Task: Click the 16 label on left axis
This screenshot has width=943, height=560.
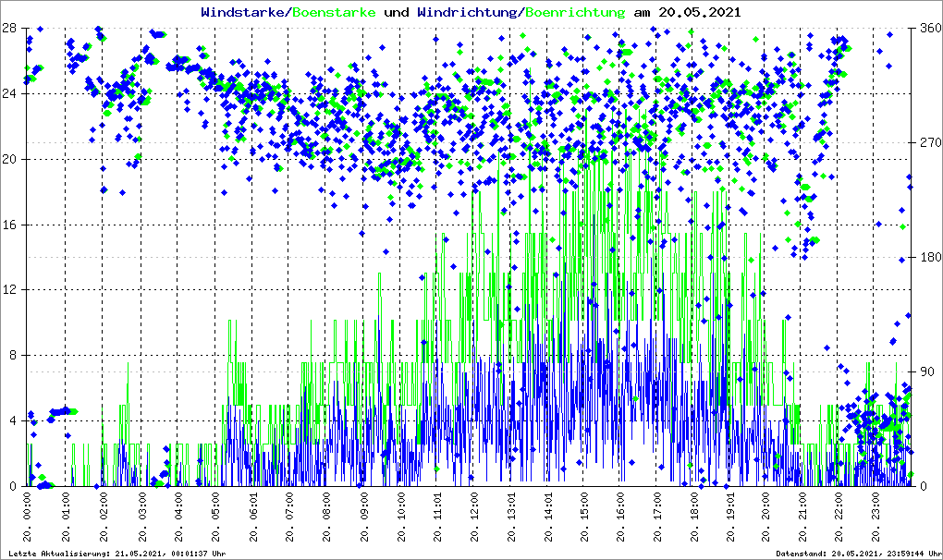Action: tap(9, 225)
